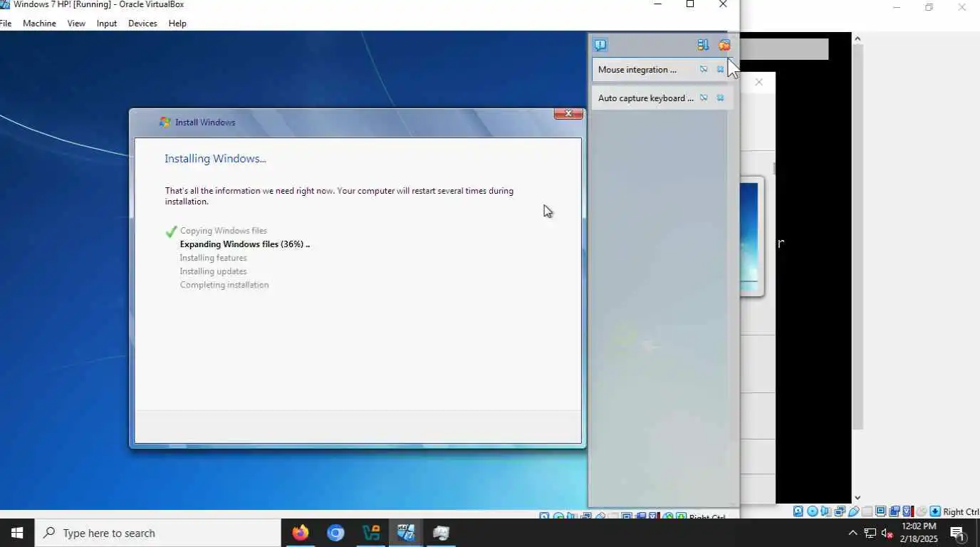The width and height of the screenshot is (980, 547).
Task: Click the display indicator in the background VM status bar
Action: pos(880,511)
